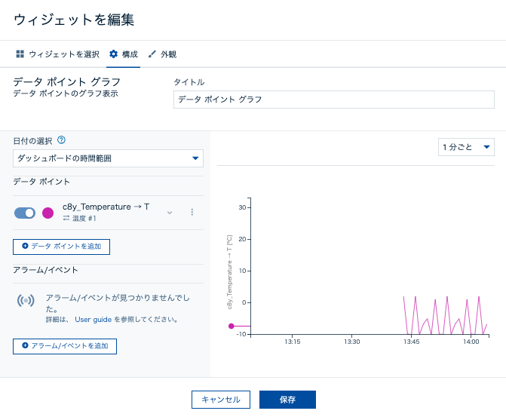Click the plus icon in データ ポイントを追加

(25, 246)
